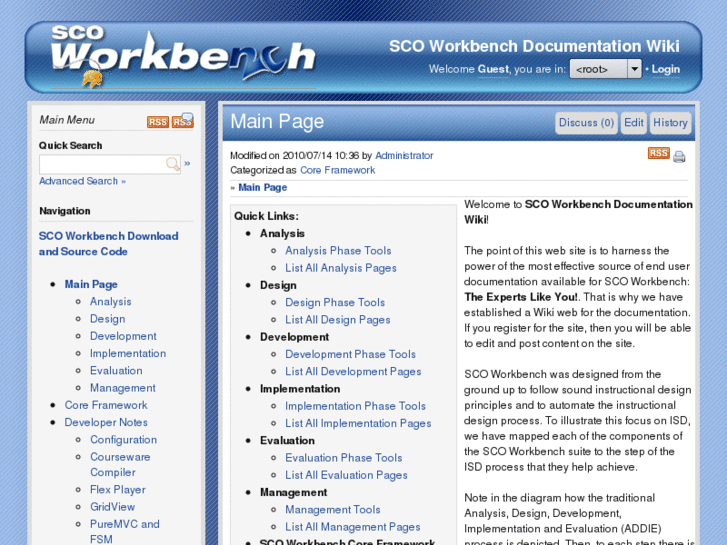This screenshot has height=545, width=727.
Task: Open Advanced Search link
Action: pos(83,181)
